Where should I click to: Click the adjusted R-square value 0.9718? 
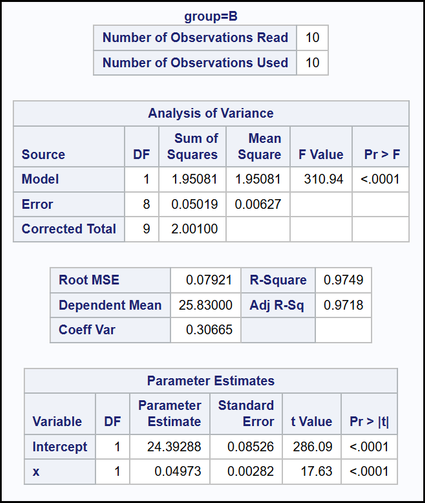pyautogui.click(x=343, y=305)
